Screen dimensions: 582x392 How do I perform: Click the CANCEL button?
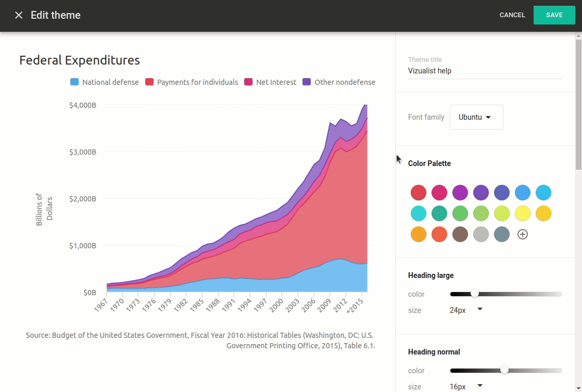click(512, 15)
